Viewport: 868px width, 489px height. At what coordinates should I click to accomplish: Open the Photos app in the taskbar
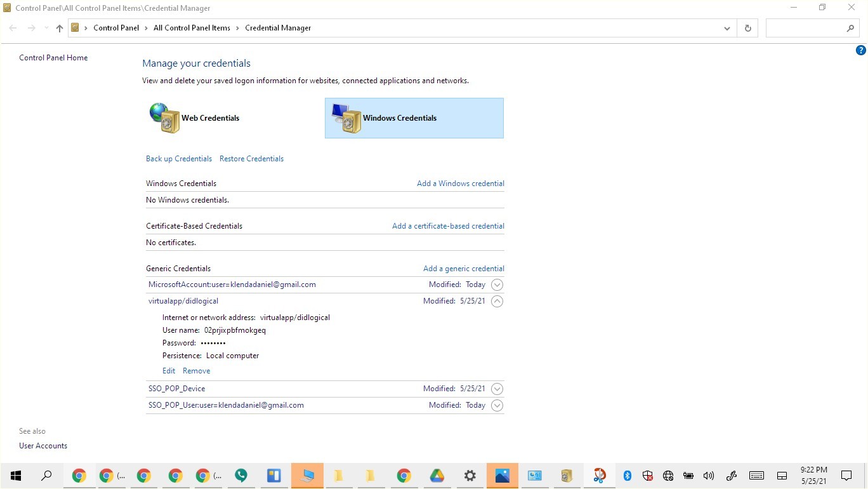[503, 476]
